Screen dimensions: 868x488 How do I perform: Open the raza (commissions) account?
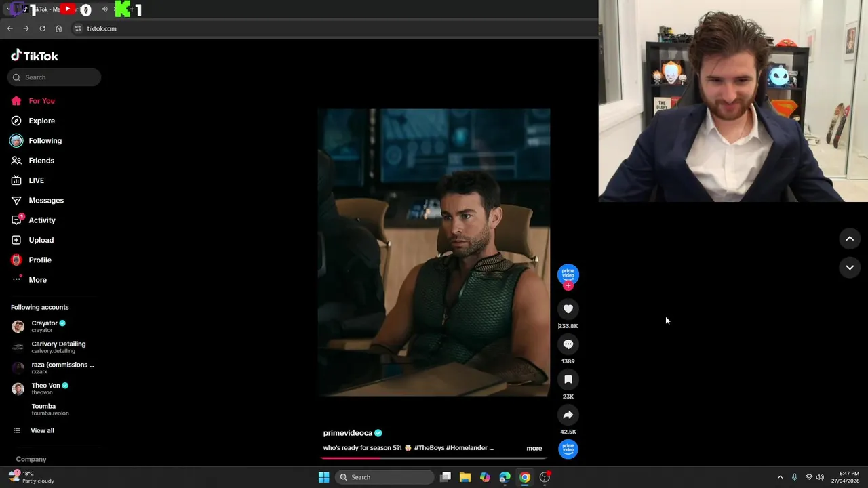tap(53, 368)
